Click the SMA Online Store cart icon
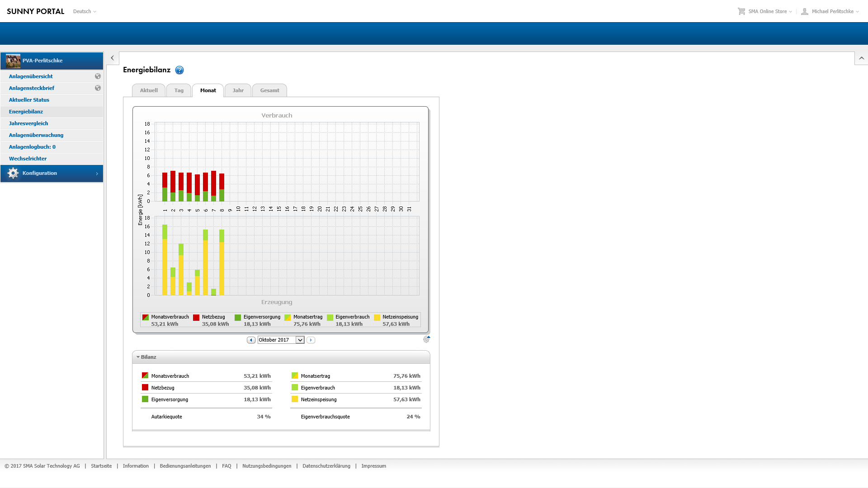 (741, 11)
